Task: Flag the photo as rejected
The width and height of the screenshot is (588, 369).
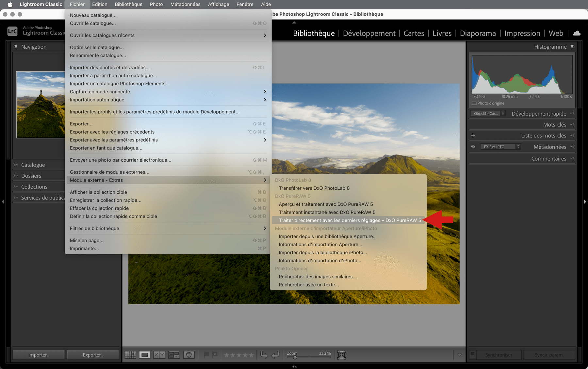Action: pos(215,354)
